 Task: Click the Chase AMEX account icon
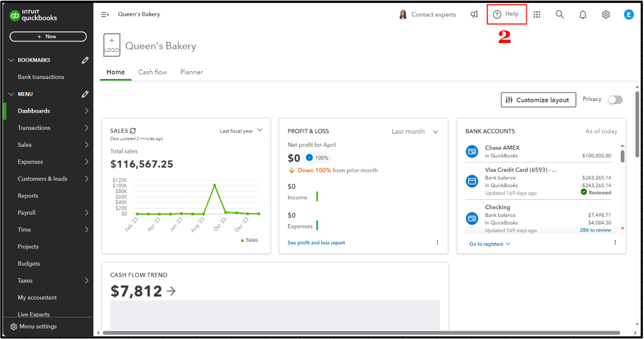click(x=472, y=151)
